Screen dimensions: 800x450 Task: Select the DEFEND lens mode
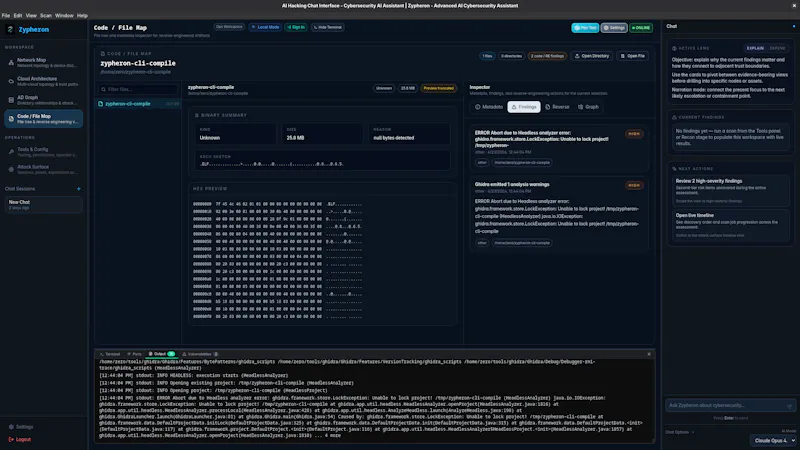(778, 48)
